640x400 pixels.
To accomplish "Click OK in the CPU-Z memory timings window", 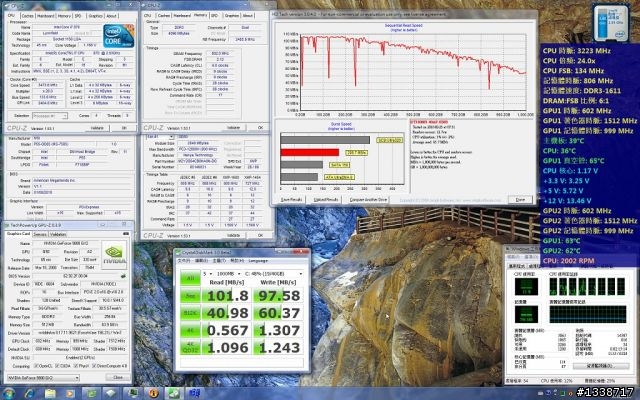I will 260,128.
